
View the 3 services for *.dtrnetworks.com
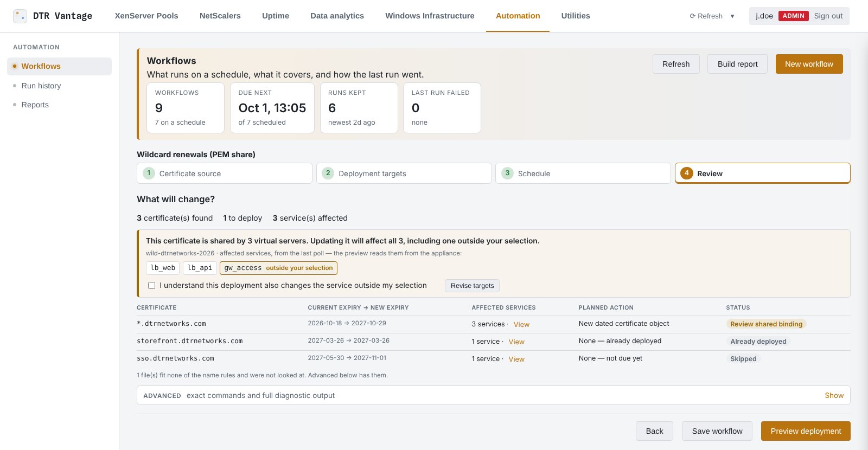[521, 325]
